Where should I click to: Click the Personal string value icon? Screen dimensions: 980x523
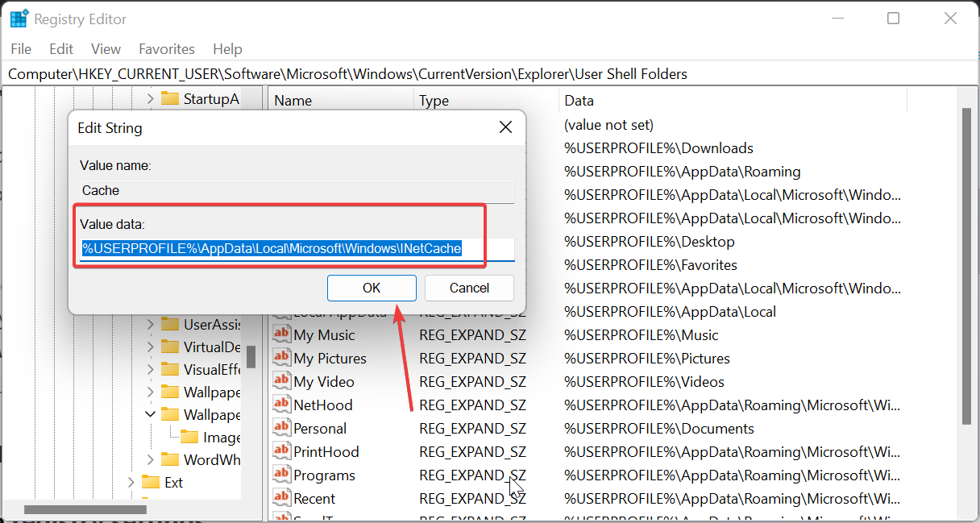pyautogui.click(x=281, y=428)
